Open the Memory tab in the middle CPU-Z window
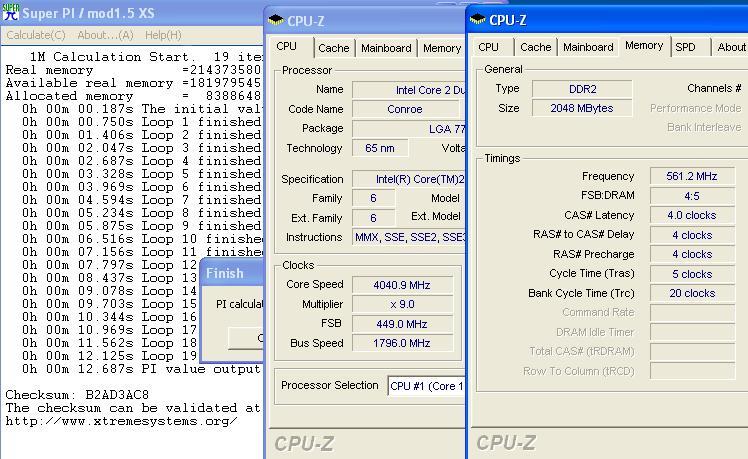 point(442,48)
